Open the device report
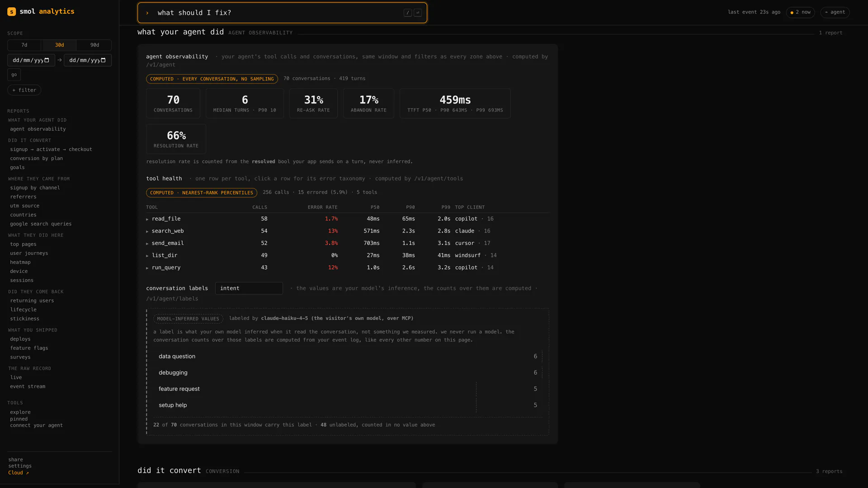The image size is (868, 488). click(x=19, y=272)
